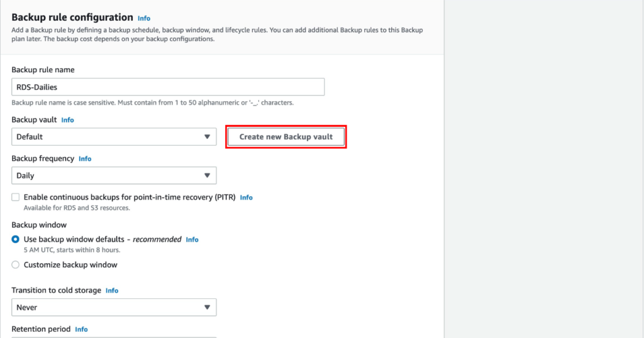Click the cold storage Never dropdown arrow
The width and height of the screenshot is (644, 338).
(207, 307)
